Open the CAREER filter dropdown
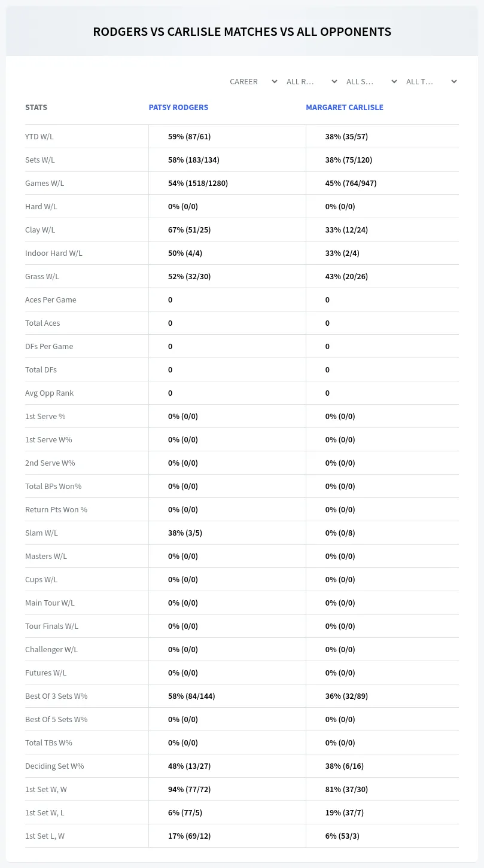The width and height of the screenshot is (484, 868). pyautogui.click(x=253, y=82)
